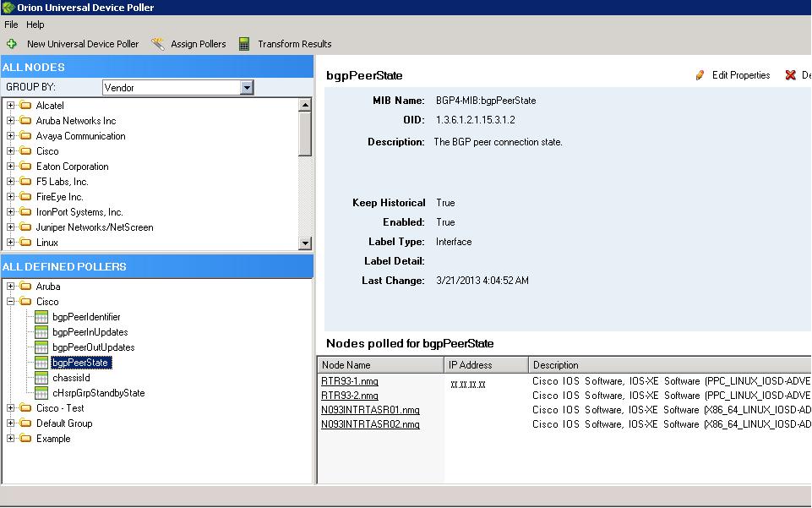Open node RTR93-1.nmg link
This screenshot has width=812, height=508.
tap(350, 381)
